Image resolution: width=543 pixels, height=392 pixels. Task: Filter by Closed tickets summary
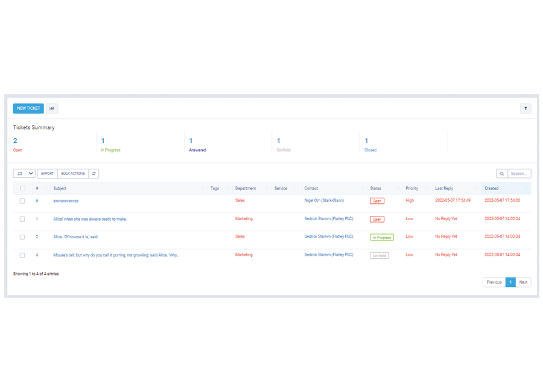[x=370, y=150]
